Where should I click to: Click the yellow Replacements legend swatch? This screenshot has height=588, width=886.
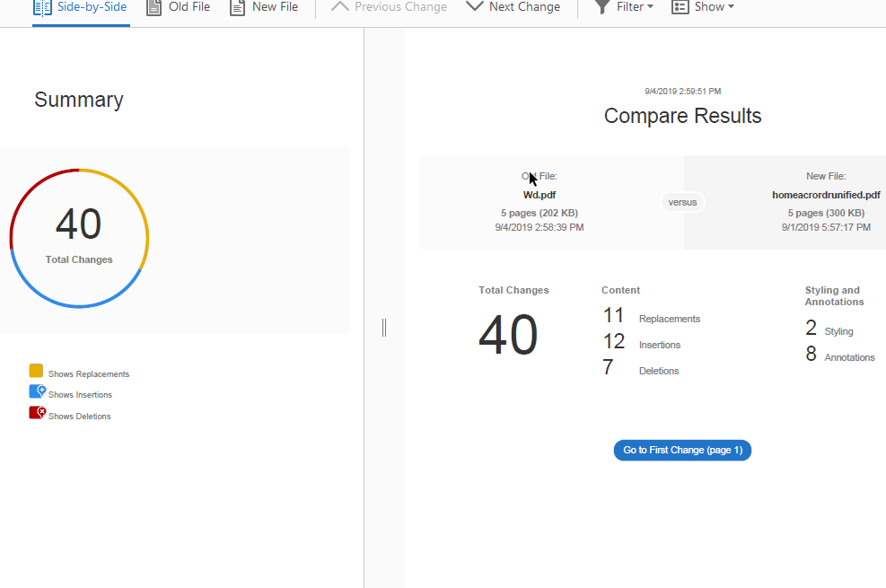click(x=36, y=371)
